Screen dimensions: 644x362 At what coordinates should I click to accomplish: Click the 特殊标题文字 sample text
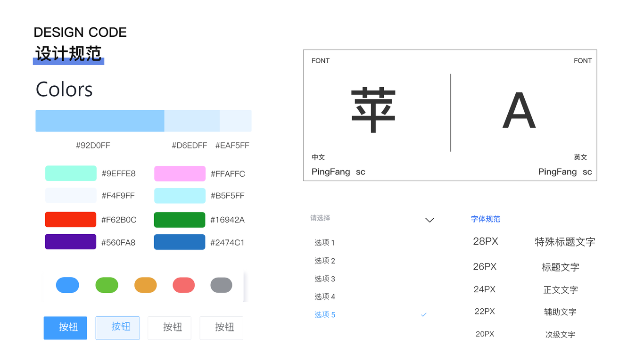565,242
